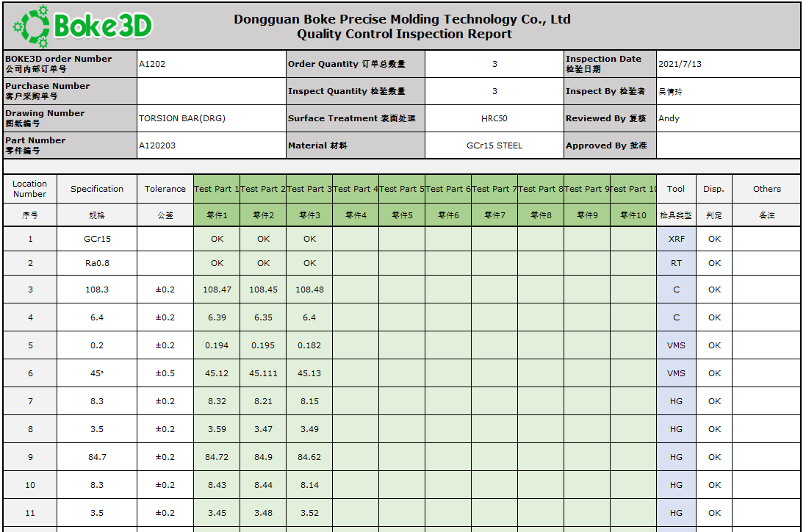806x532 pixels.
Task: Select part number A120203
Action: (157, 145)
